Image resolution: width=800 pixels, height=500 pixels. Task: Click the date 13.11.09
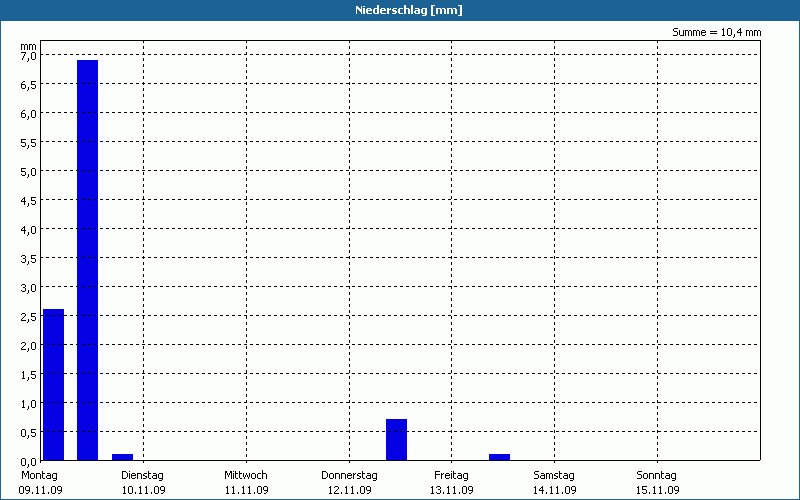tap(452, 491)
